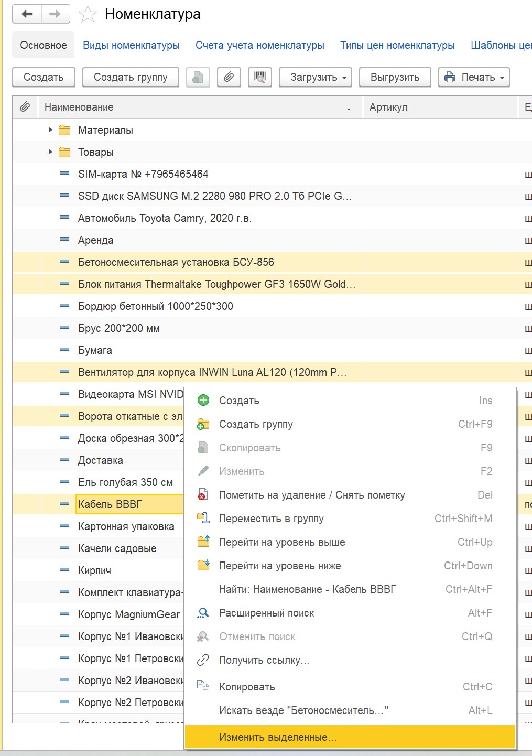
Task: Go forward with the right arrow button
Action: click(x=55, y=14)
